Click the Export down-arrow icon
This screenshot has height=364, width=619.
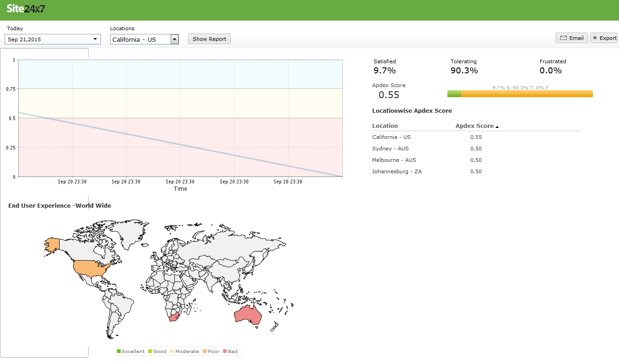coord(595,38)
